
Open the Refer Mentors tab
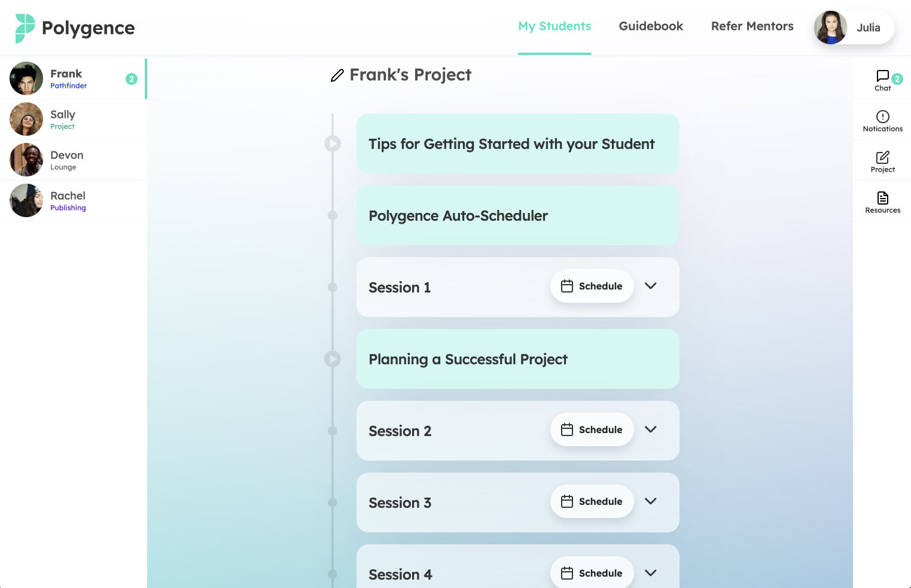point(752,26)
